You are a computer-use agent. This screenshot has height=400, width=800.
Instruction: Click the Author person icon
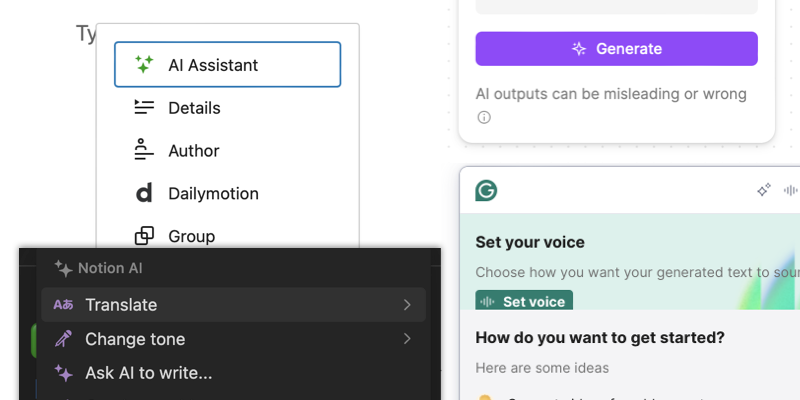[144, 149]
